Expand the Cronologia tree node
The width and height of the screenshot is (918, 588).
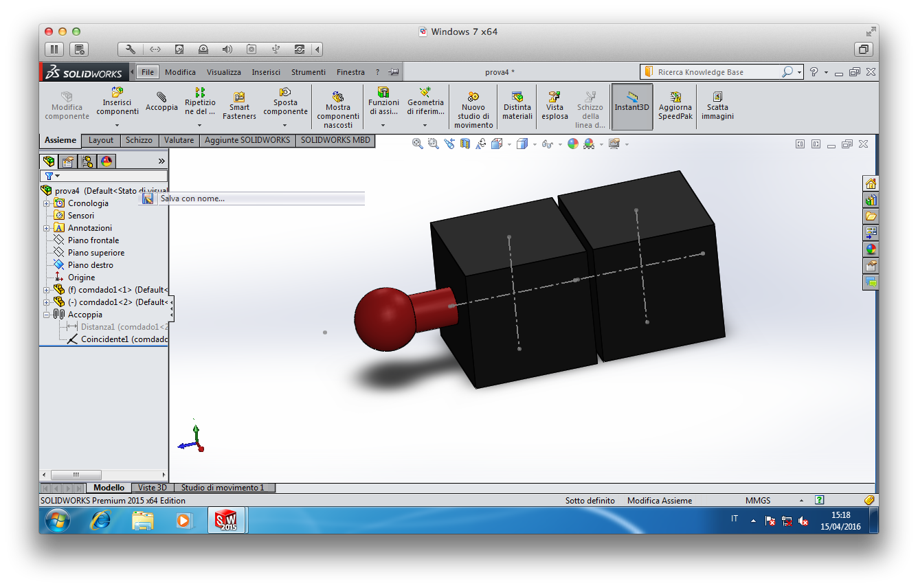pyautogui.click(x=46, y=203)
